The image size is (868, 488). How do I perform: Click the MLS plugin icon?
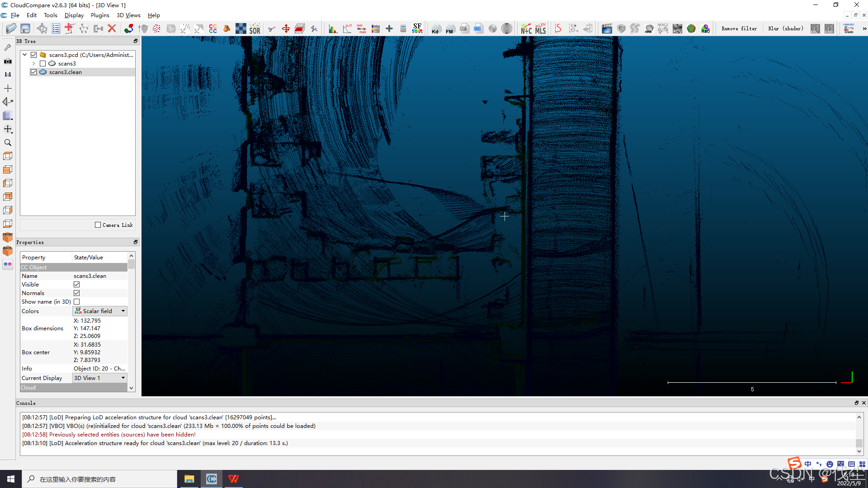coord(541,29)
